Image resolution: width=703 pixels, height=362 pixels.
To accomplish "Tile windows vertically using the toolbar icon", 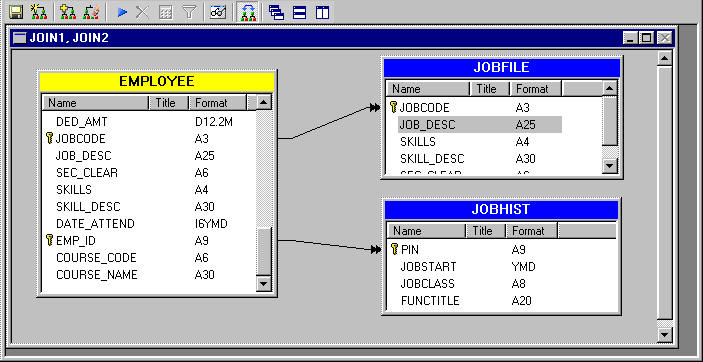I will pyautogui.click(x=322, y=12).
